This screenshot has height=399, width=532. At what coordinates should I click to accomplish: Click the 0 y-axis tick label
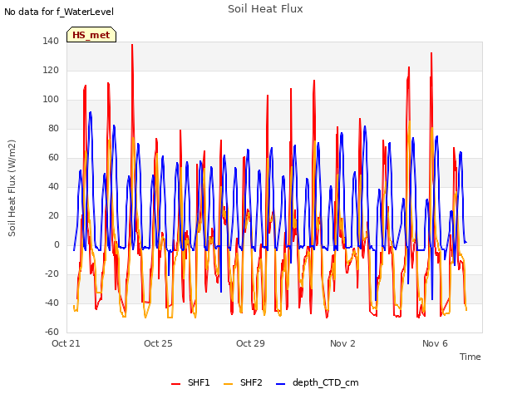[57, 244]
